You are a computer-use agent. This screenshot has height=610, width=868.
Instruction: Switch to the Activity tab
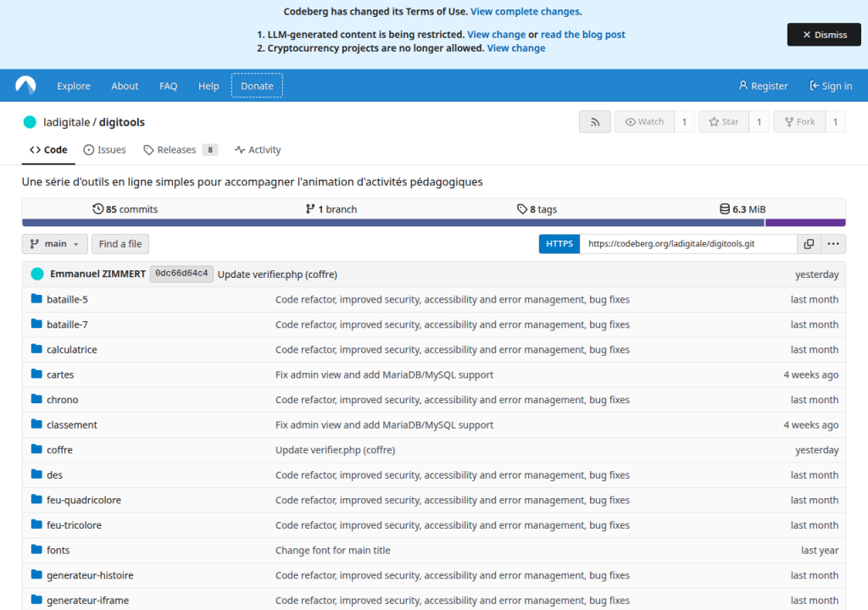[x=258, y=149]
